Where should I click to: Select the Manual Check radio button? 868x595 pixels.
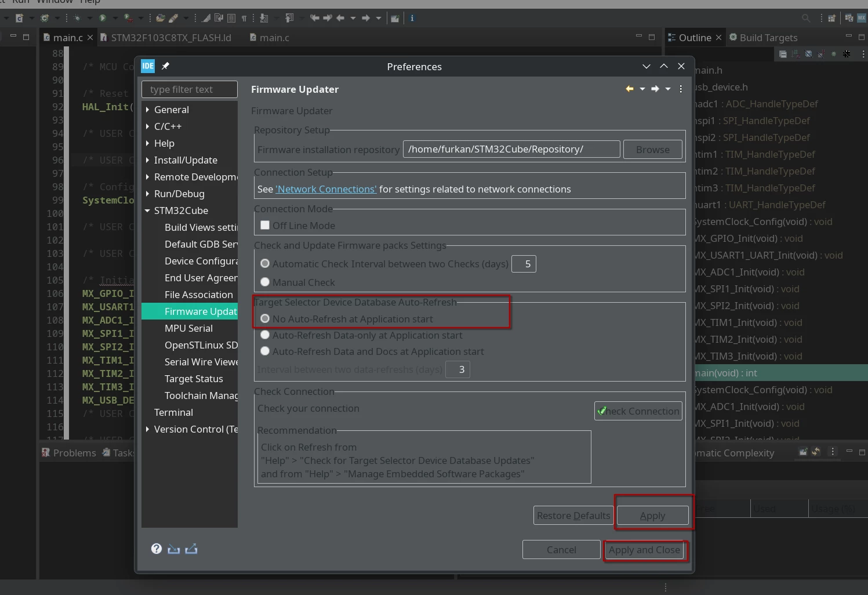(265, 282)
